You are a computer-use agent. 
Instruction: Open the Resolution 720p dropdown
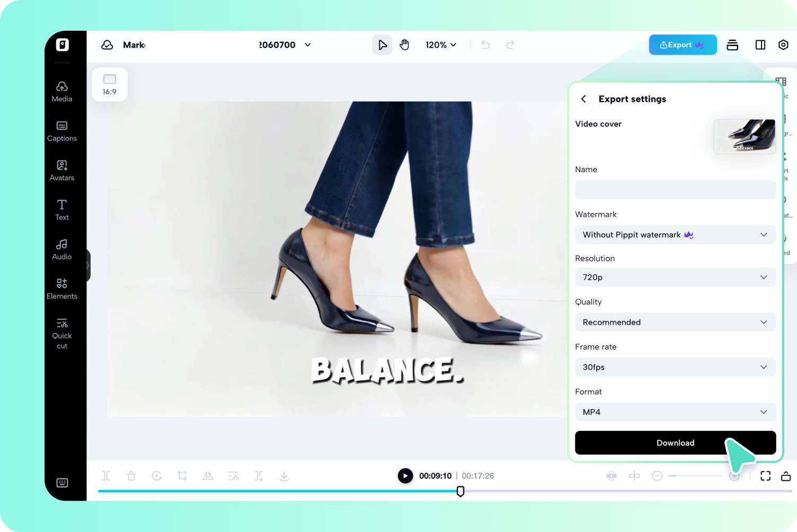point(676,277)
